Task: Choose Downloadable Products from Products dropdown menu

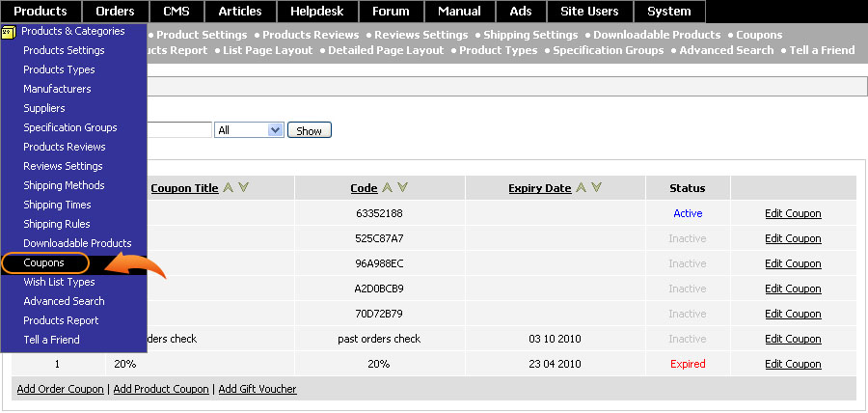Action: coord(77,243)
